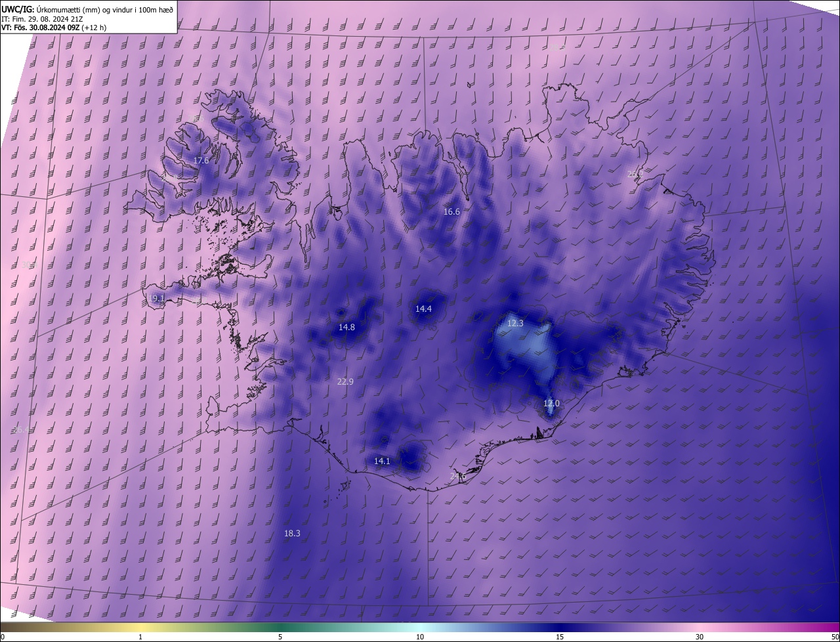Click the 1 tick on color scale
840x642 pixels.
point(140,637)
